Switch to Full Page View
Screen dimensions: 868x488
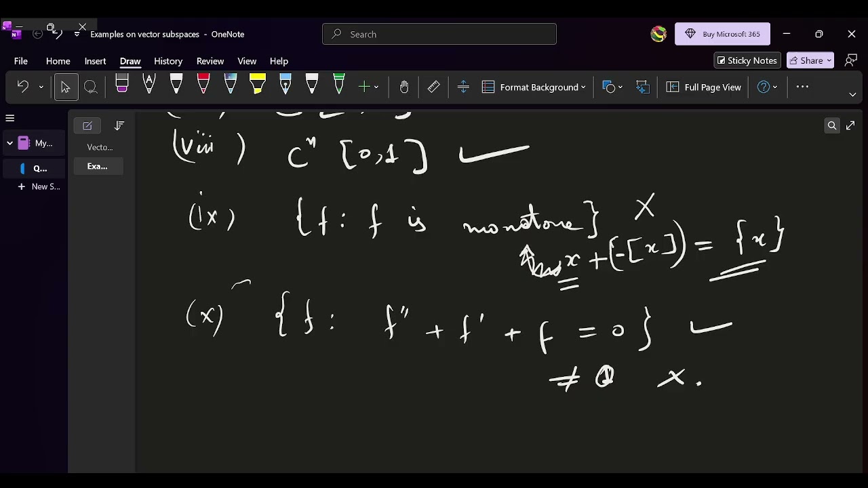coord(704,87)
